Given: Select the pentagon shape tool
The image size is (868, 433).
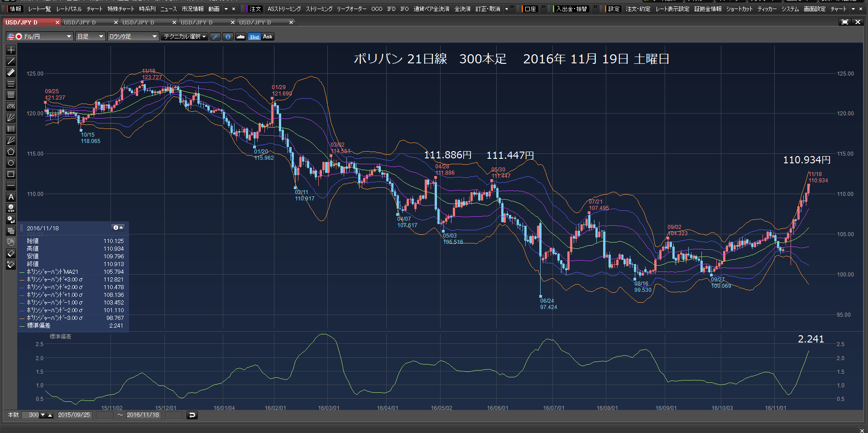Looking at the screenshot, I should tap(11, 152).
